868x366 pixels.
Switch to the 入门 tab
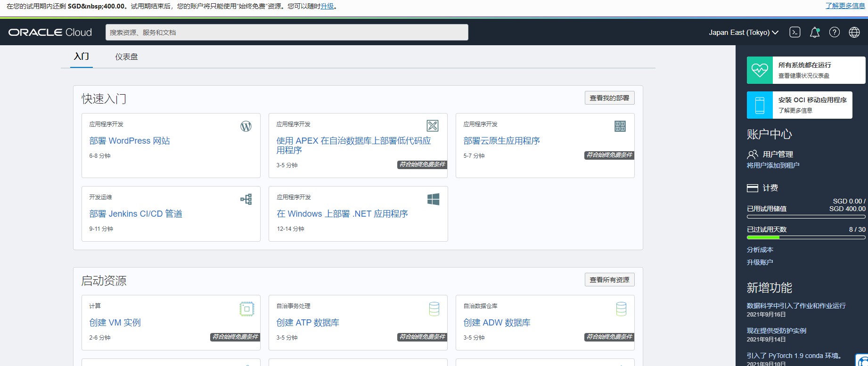(x=82, y=57)
